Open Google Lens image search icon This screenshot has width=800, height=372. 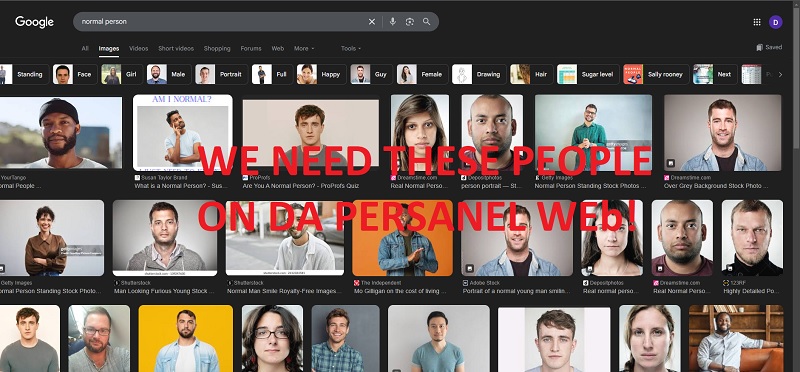[x=409, y=22]
